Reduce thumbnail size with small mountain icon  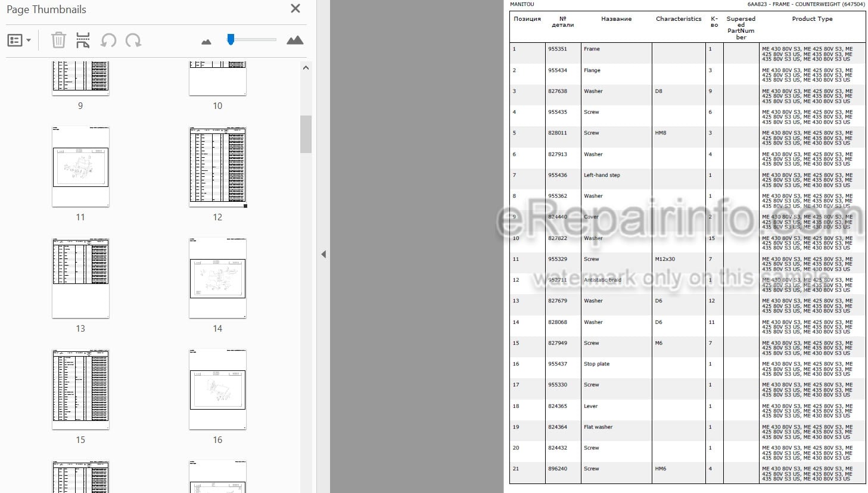click(x=206, y=42)
